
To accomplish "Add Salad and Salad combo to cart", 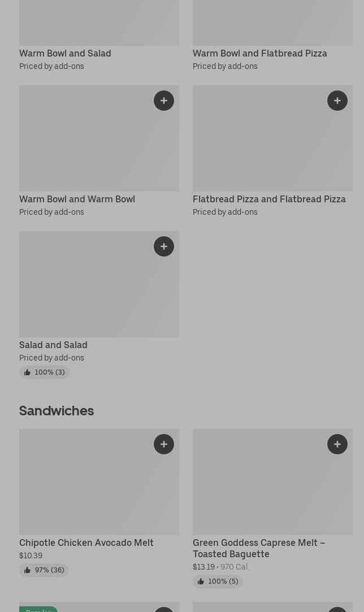I will click(163, 246).
